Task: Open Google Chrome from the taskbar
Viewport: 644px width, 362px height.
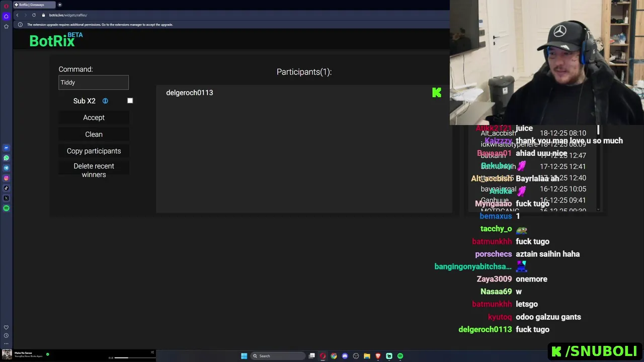Action: [334, 356]
